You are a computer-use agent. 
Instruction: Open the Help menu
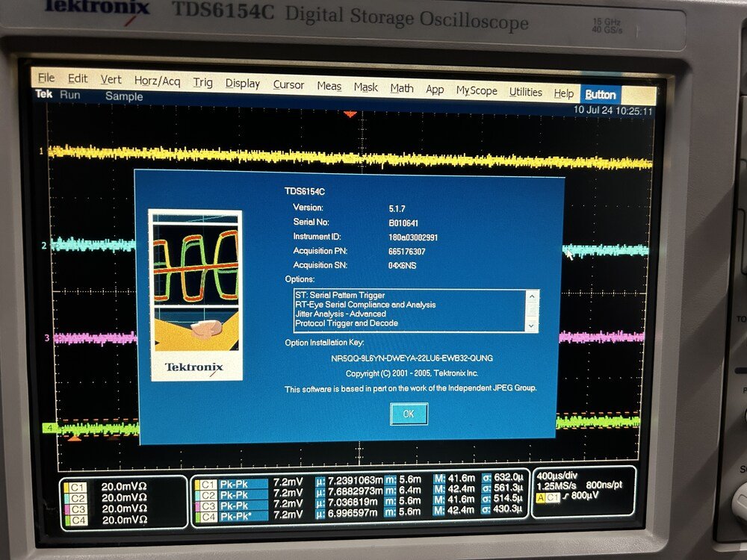(563, 93)
